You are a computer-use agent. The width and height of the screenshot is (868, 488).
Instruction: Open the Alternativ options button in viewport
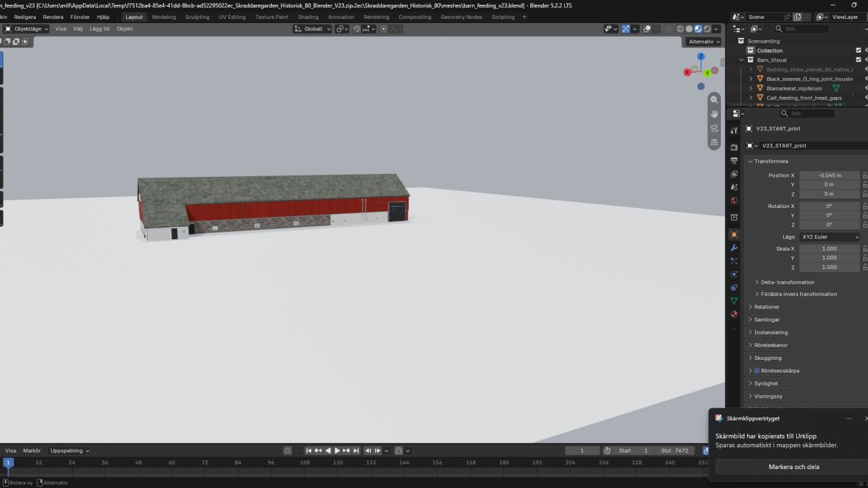click(703, 41)
